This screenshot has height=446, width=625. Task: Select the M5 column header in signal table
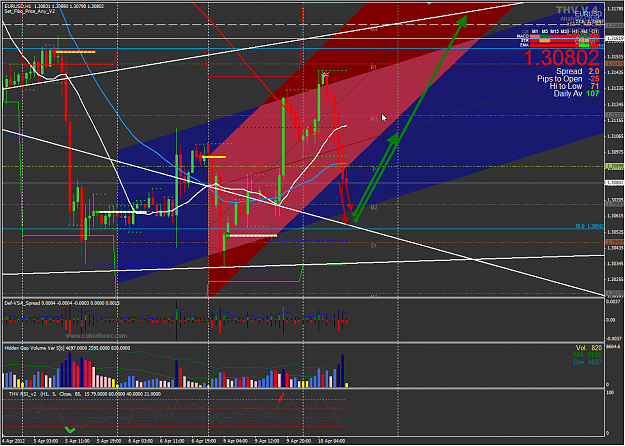(x=545, y=31)
